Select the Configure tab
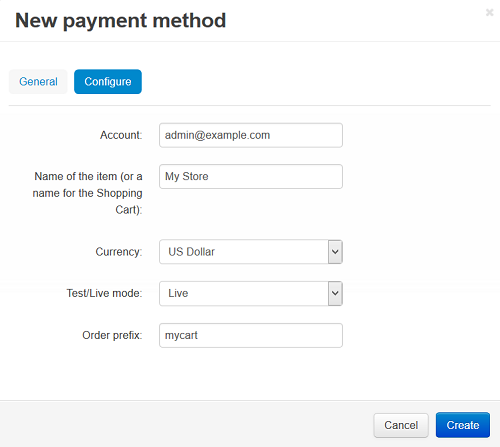Image resolution: width=500 pixels, height=447 pixels. 108,82
